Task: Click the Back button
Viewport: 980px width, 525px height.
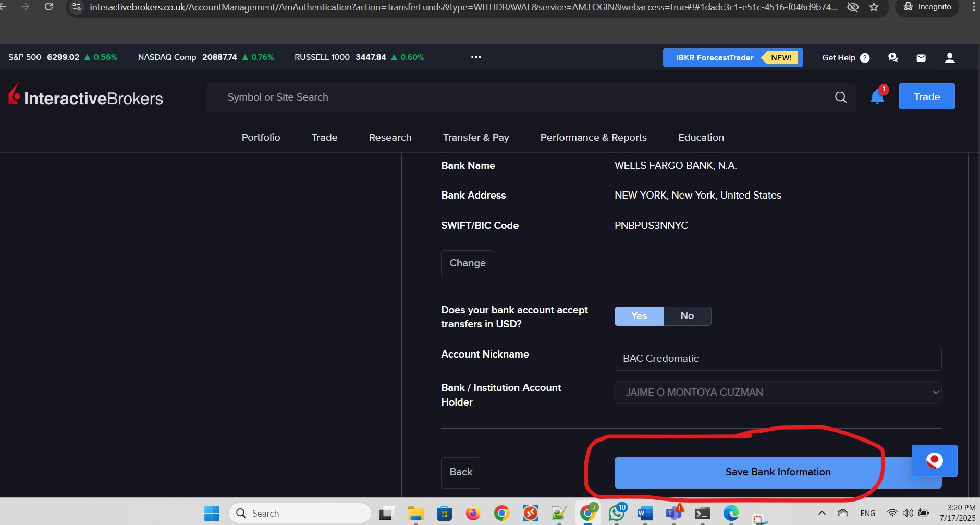Action: 461,472
